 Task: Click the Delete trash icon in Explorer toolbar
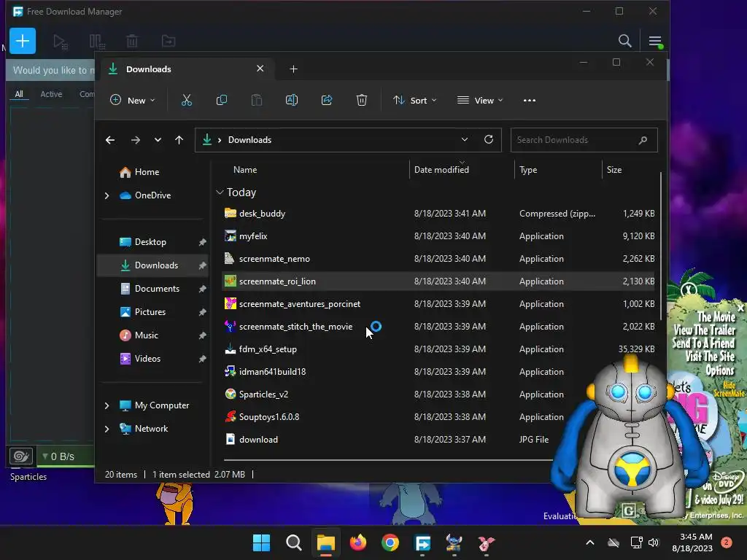tap(362, 101)
